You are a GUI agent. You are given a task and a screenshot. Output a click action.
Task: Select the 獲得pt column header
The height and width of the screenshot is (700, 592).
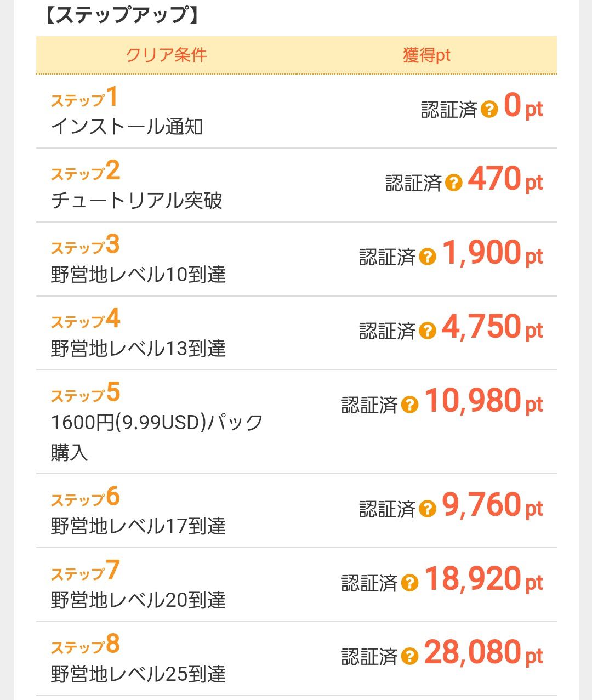click(x=426, y=55)
